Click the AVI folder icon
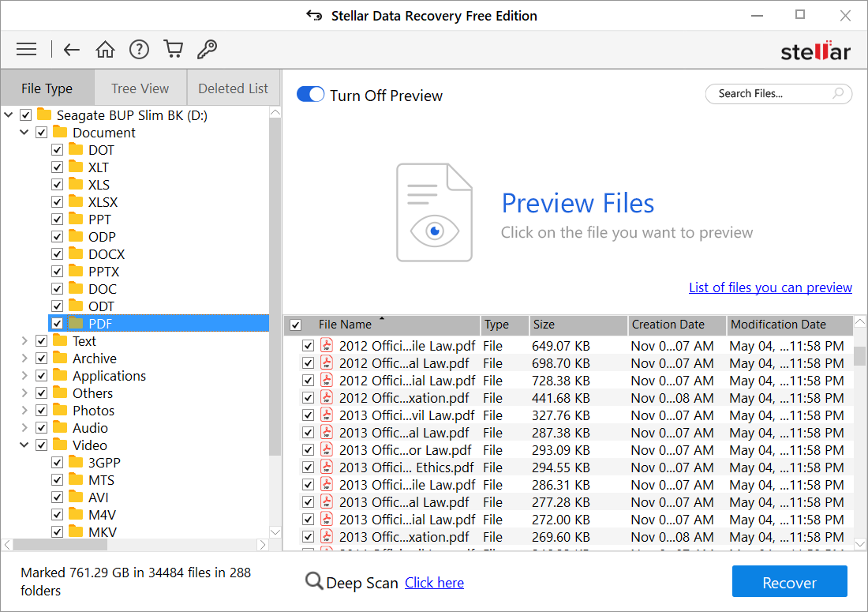The width and height of the screenshot is (868, 612). (76, 497)
